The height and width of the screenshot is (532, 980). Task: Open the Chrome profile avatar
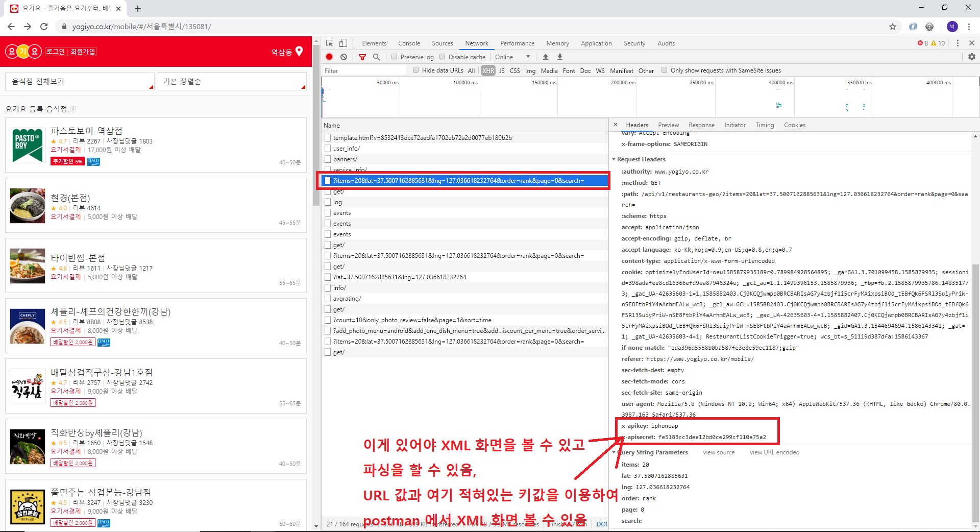pyautogui.click(x=952, y=27)
